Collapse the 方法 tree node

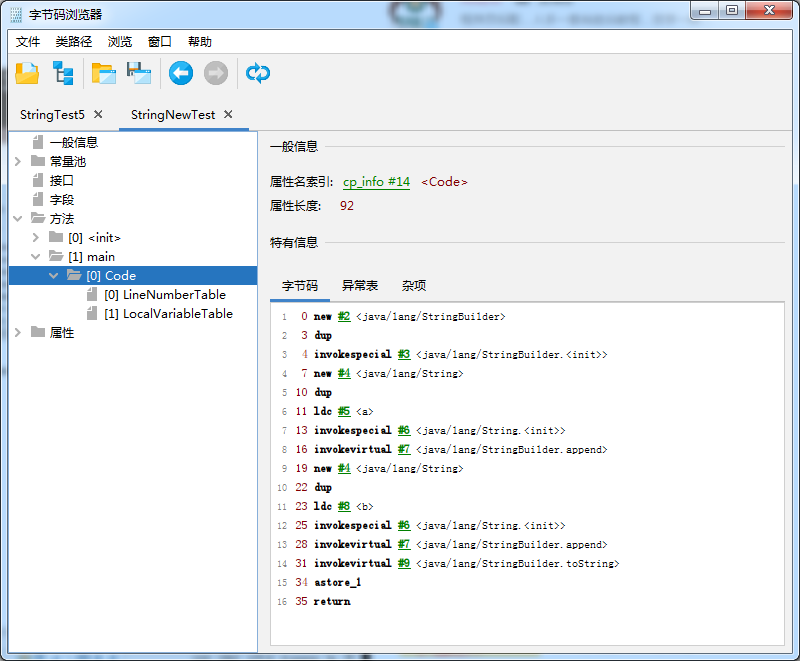pyautogui.click(x=18, y=219)
